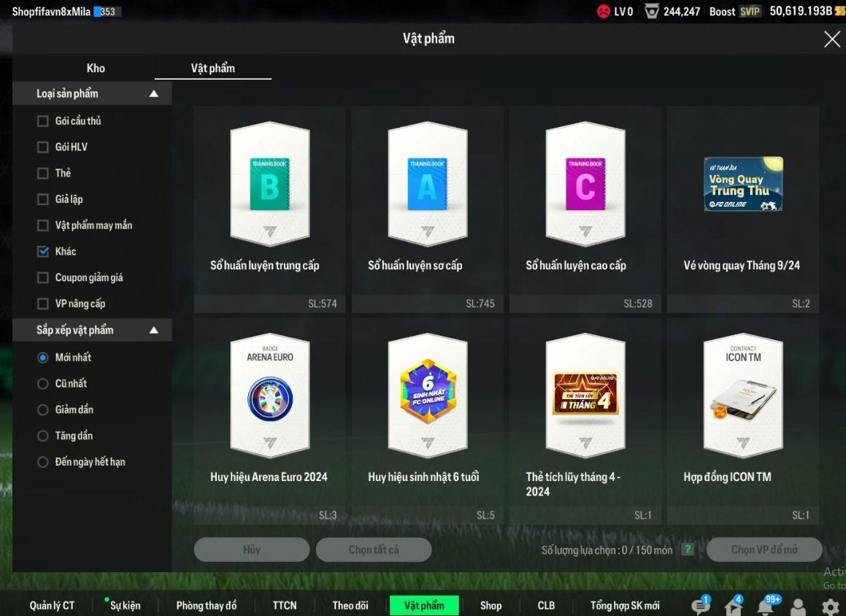
Task: Open the user profile icon
Action: (798, 607)
